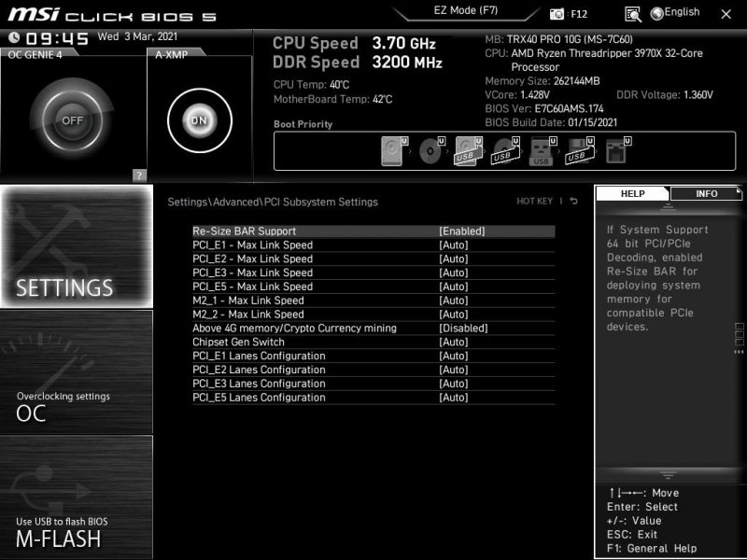
Task: Select the HELP tab
Action: [x=631, y=194]
